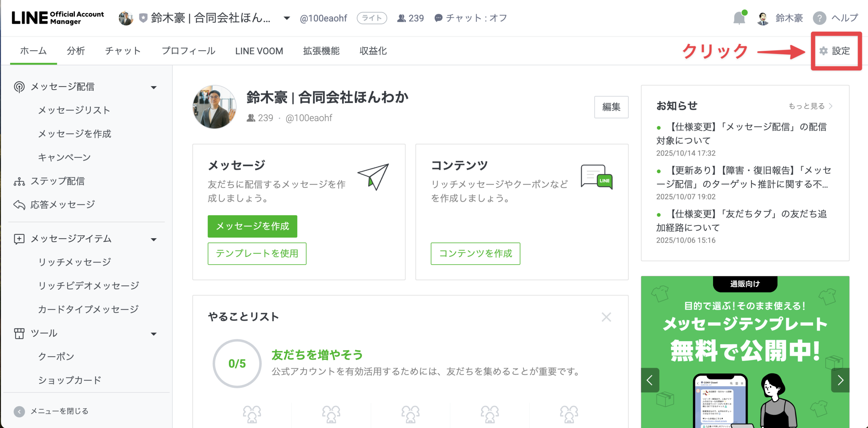The height and width of the screenshot is (428, 868).
Task: Click the 応答メッセージ reply arrow icon
Action: (x=19, y=205)
